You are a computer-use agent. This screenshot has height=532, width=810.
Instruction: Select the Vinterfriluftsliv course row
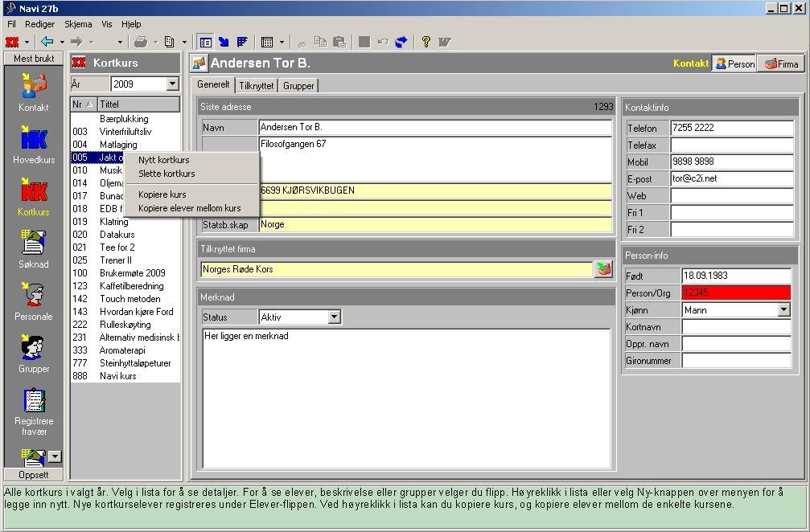coord(125,132)
